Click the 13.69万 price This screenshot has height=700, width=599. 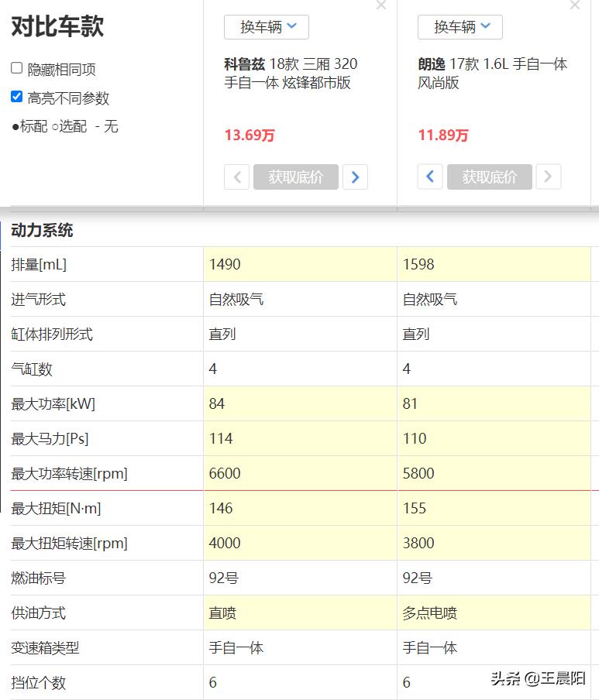tap(250, 135)
